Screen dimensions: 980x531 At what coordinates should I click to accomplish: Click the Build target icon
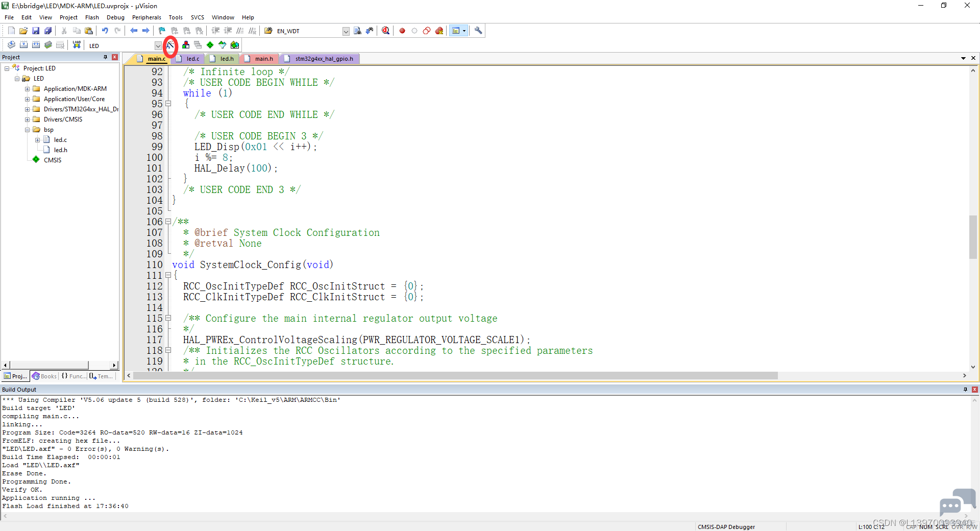23,45
